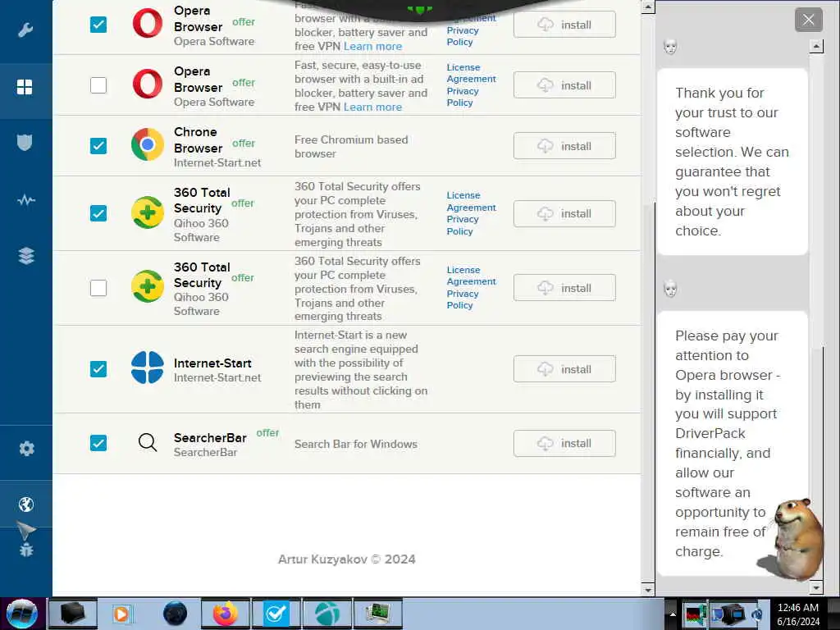Screen dimensions: 840x630
Task: Open the dark globe taskbar icon
Action: tap(175, 614)
